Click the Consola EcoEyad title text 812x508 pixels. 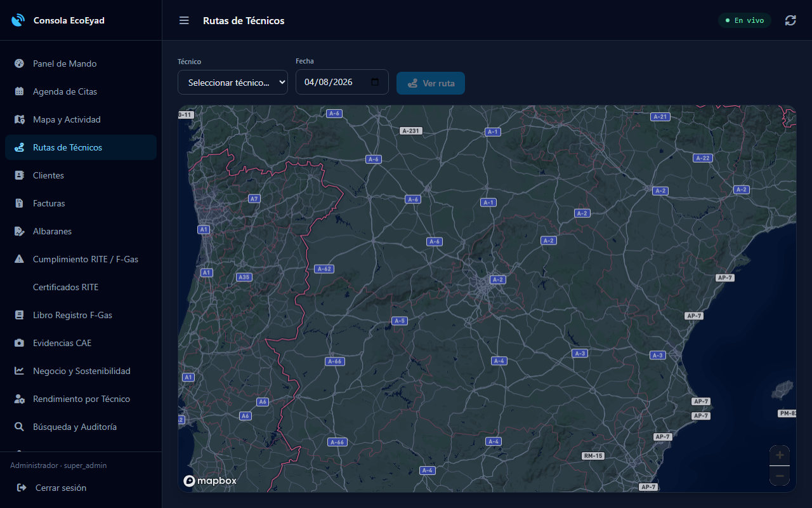[x=69, y=20]
